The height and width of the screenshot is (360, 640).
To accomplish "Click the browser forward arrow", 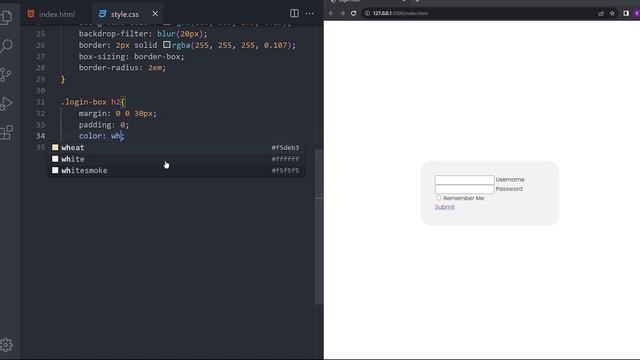I will pyautogui.click(x=342, y=13).
